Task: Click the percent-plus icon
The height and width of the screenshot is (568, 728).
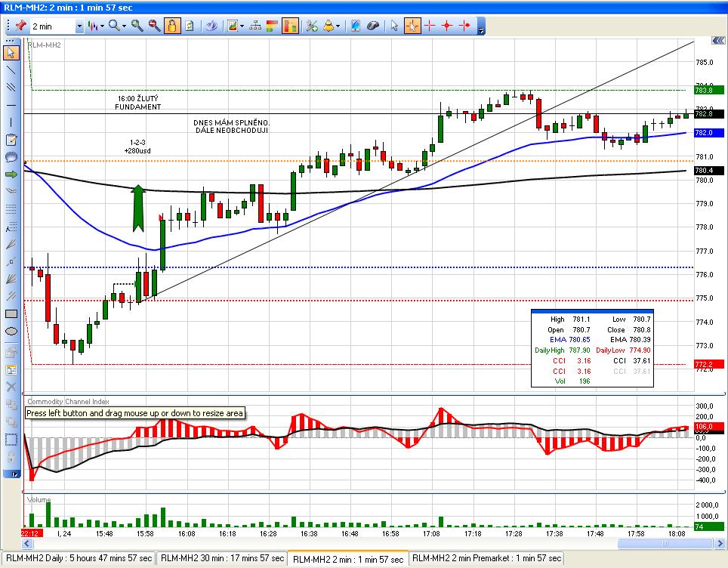Action: pos(312,26)
